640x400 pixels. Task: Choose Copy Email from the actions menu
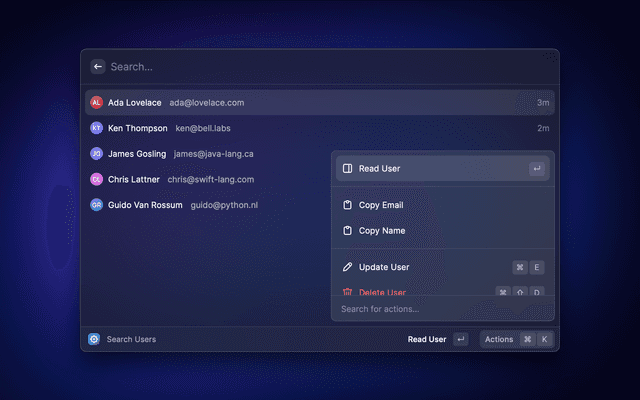tap(381, 205)
